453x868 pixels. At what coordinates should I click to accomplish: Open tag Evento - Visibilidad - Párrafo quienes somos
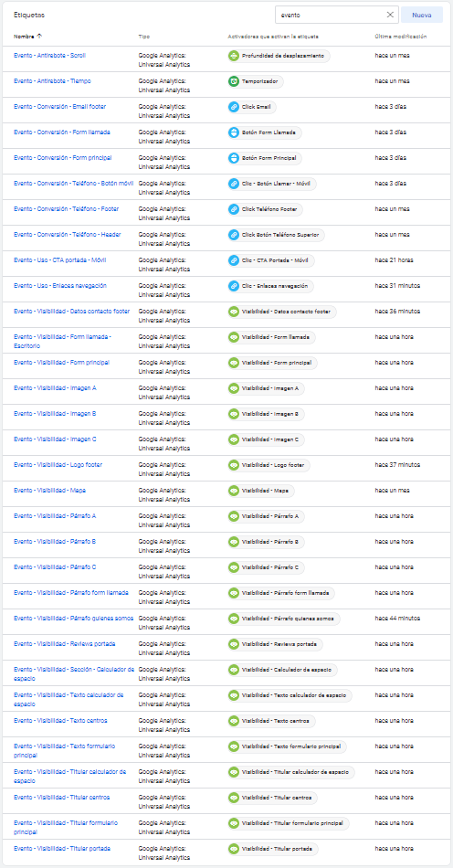point(74,618)
